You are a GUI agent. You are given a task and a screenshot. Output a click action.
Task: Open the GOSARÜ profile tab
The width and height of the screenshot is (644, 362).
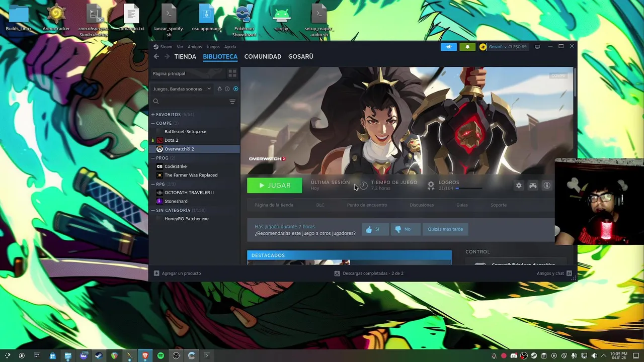click(301, 56)
